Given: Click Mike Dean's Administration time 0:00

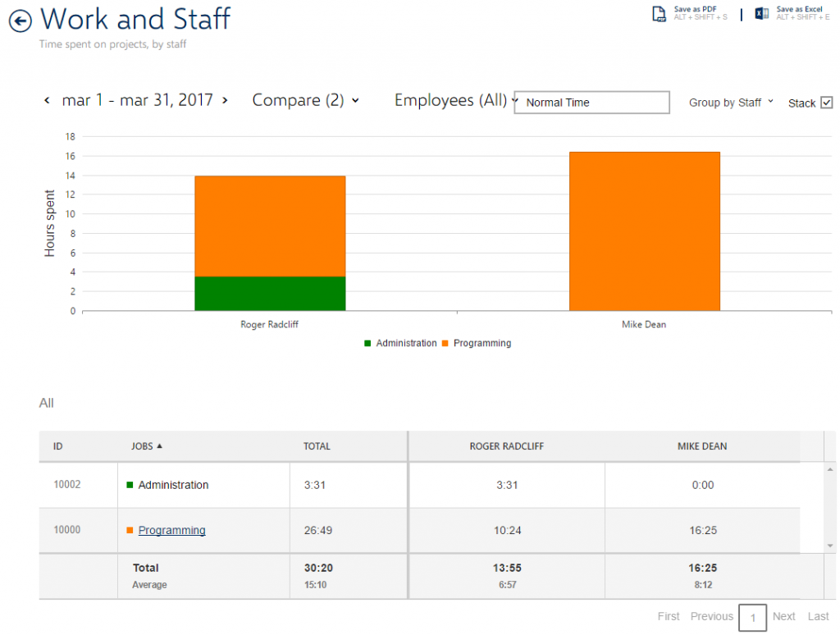Looking at the screenshot, I should coord(703,485).
